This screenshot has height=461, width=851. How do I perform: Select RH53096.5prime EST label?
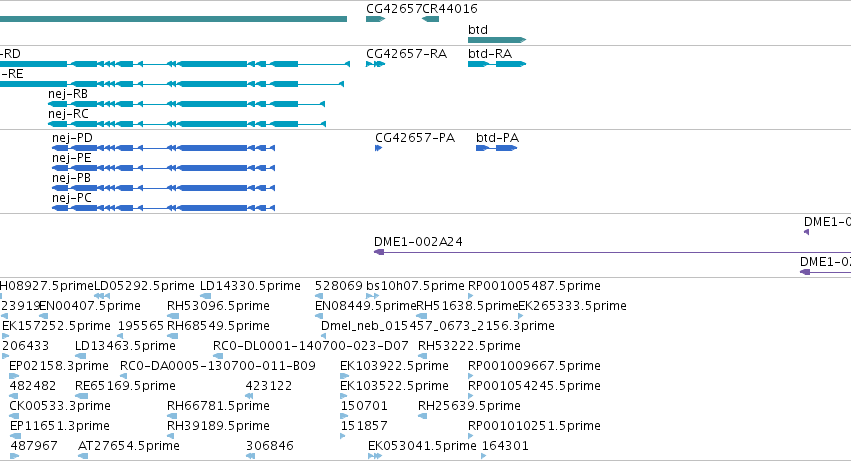pos(218,306)
